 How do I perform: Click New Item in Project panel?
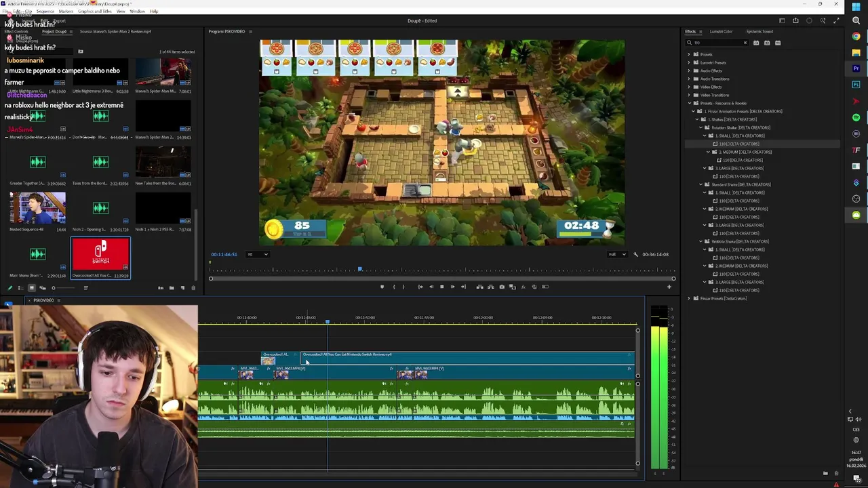click(x=182, y=288)
